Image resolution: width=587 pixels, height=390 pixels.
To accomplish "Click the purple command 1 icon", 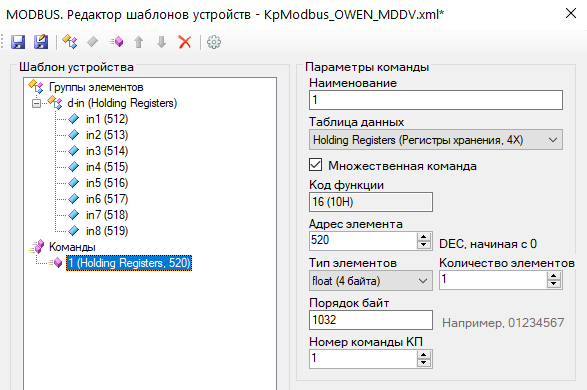I will click(x=56, y=263).
